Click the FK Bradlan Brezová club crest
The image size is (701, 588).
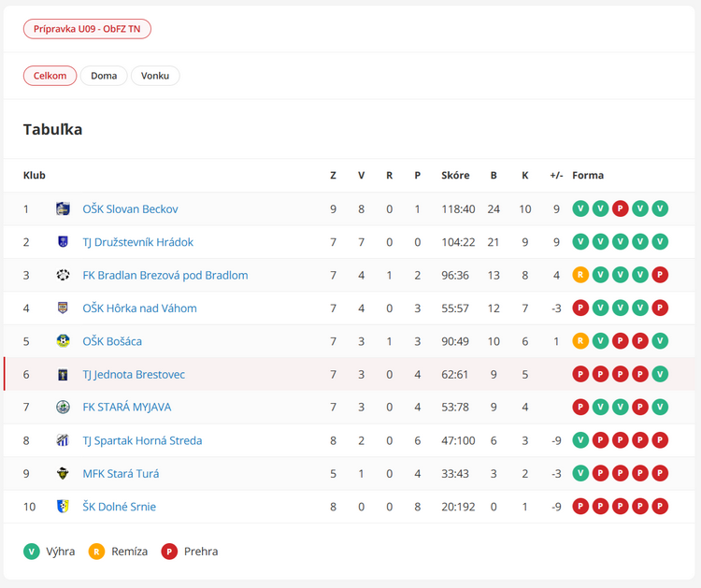63,275
